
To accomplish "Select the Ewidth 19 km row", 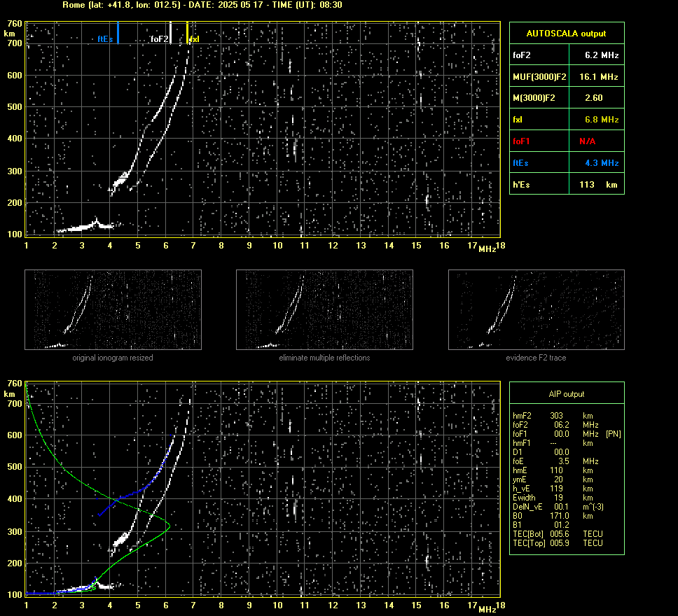I will coord(553,498).
